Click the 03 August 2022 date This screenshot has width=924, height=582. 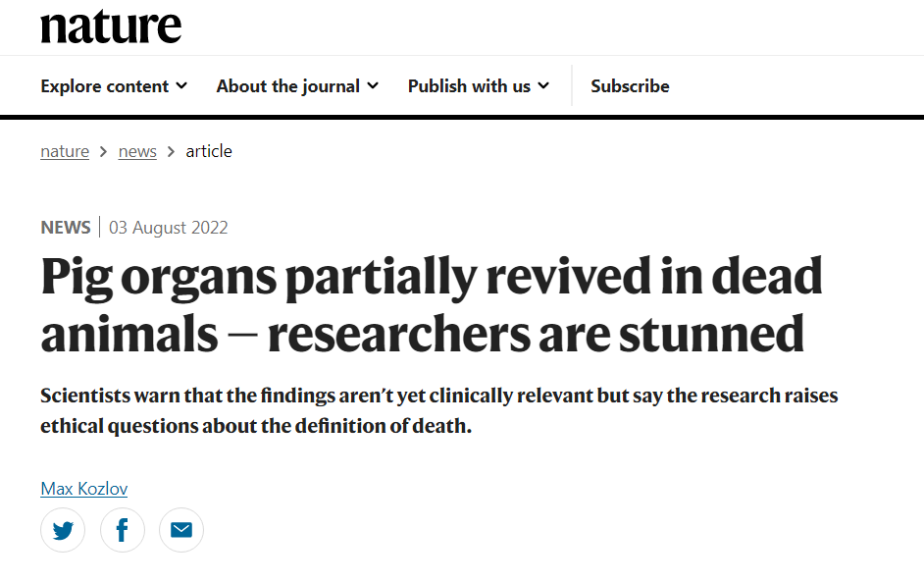click(169, 228)
